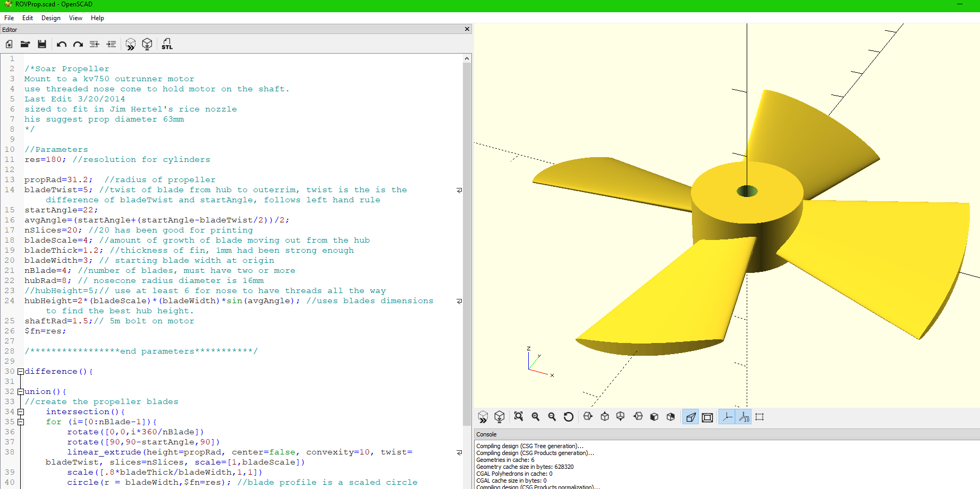This screenshot has width=980, height=489.
Task: Click the hubRad=8 parameter line
Action: 143,281
